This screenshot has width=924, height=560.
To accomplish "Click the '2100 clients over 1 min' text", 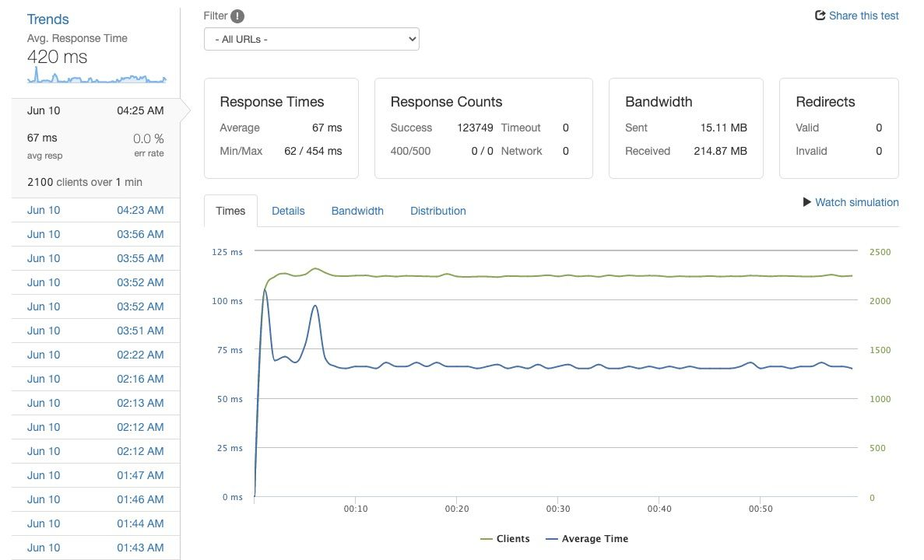I will click(x=85, y=183).
